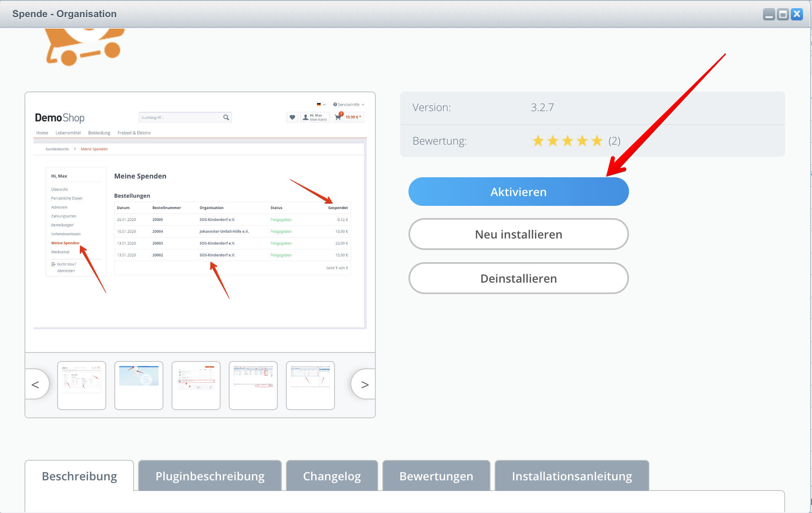This screenshot has height=513, width=812.
Task: Select the first screenshot thumbnail
Action: tap(82, 385)
